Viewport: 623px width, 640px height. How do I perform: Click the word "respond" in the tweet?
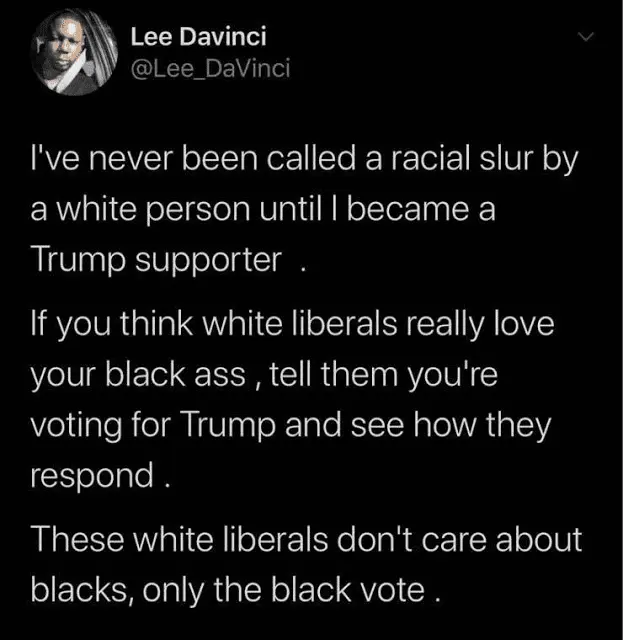click(92, 477)
